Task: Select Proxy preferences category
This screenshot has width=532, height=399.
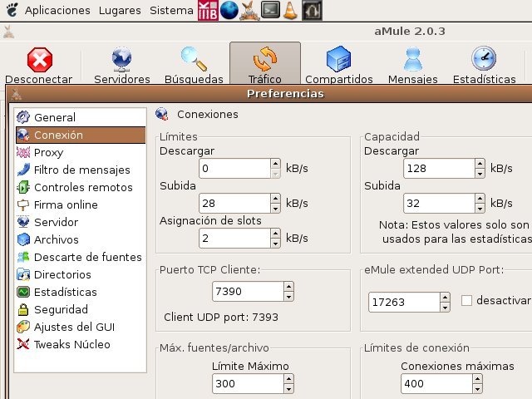Action: [81, 152]
